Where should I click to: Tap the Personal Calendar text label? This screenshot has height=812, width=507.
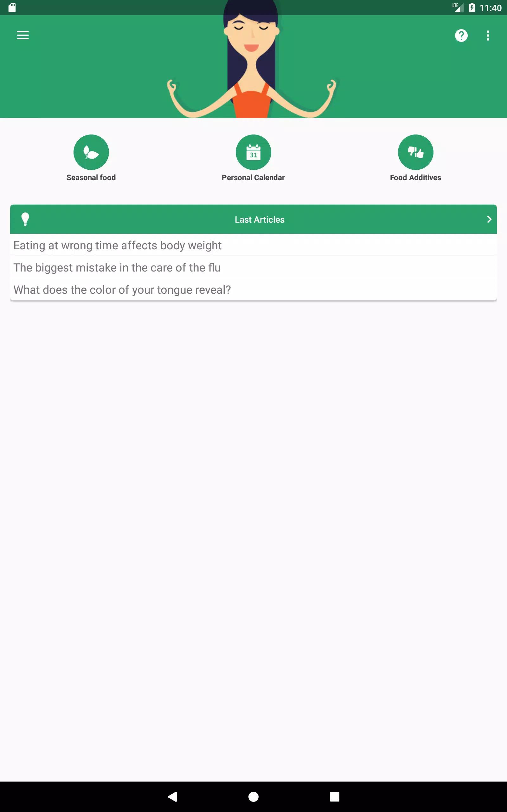tap(253, 178)
